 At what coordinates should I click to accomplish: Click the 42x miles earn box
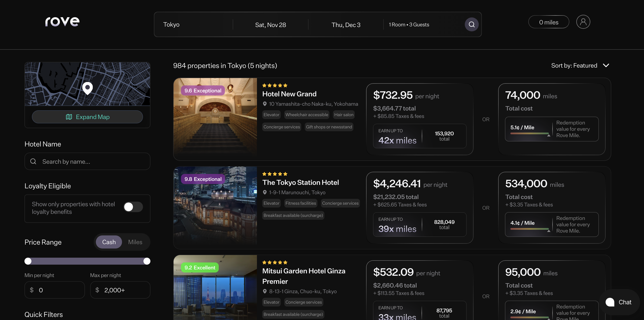(x=420, y=136)
